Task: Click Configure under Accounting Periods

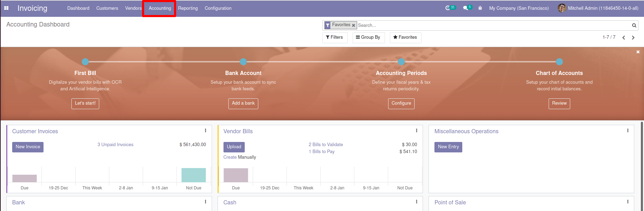Action: (x=401, y=104)
